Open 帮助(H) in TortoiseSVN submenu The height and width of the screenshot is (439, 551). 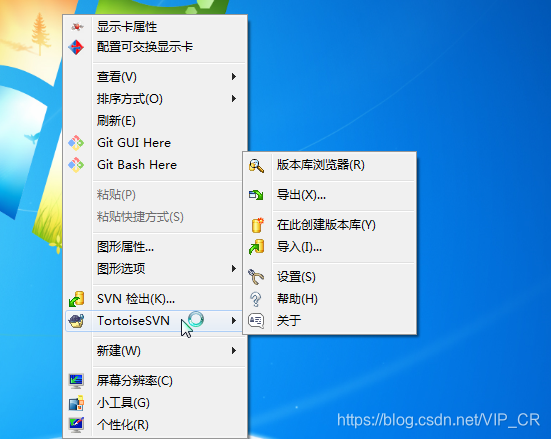point(330,299)
